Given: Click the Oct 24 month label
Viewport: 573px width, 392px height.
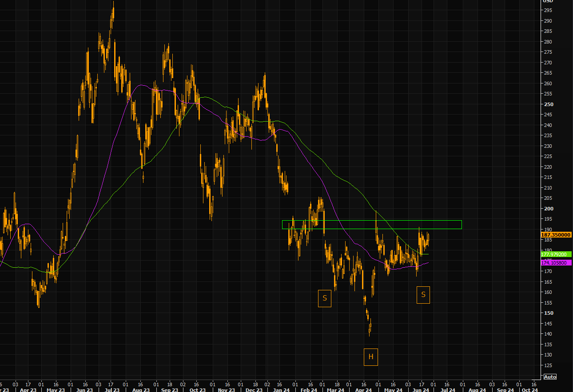Looking at the screenshot, I should click(529, 390).
